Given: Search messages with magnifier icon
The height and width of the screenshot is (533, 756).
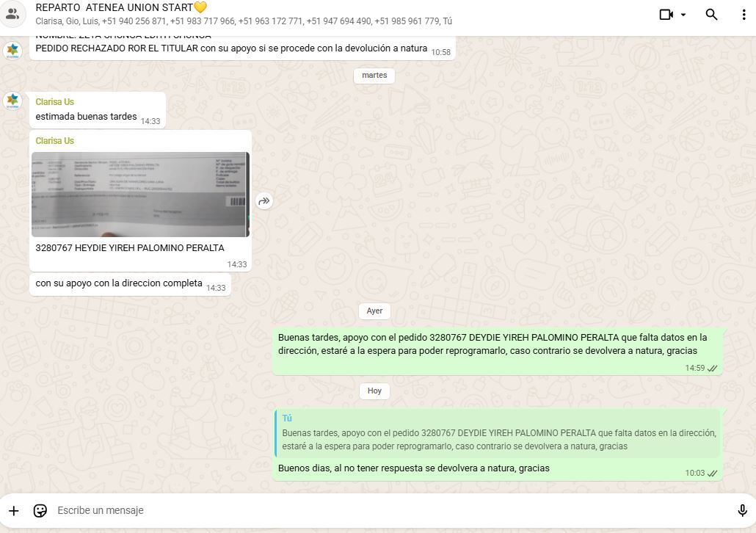Looking at the screenshot, I should 711,15.
